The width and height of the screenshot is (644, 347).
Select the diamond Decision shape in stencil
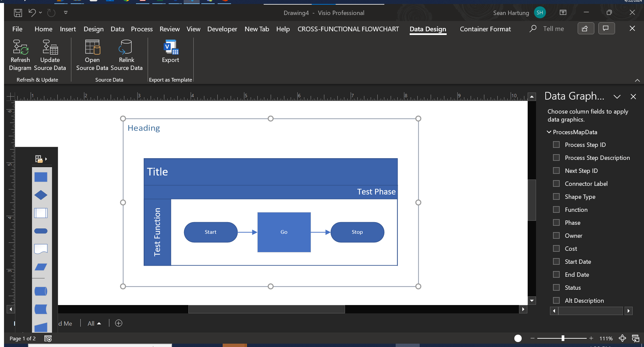[x=41, y=195]
